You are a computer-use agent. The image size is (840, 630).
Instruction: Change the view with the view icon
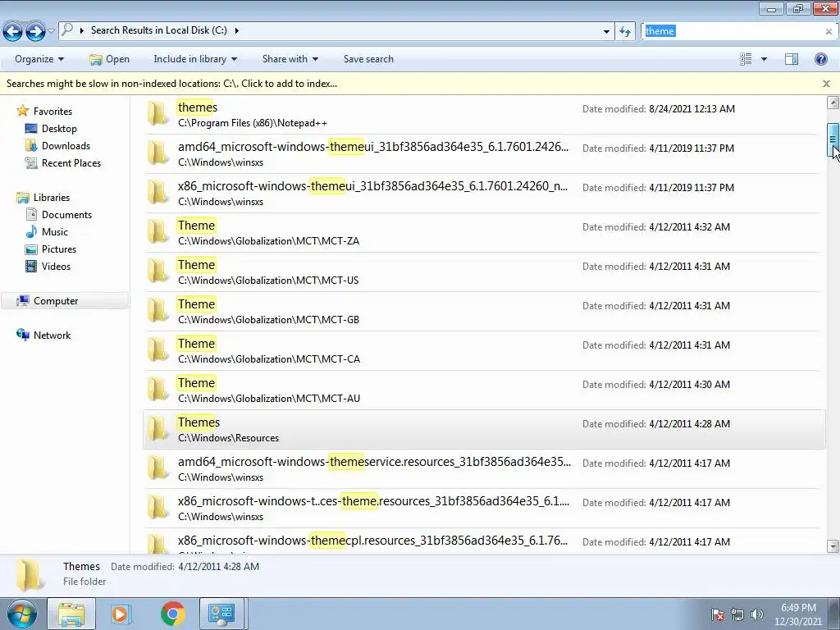746,59
